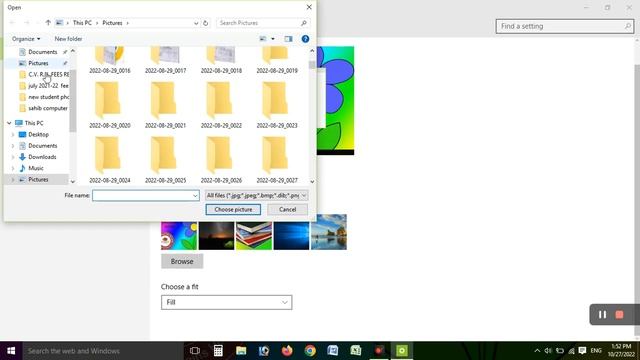
Task: Refresh the Pictures folder view
Action: point(205,23)
